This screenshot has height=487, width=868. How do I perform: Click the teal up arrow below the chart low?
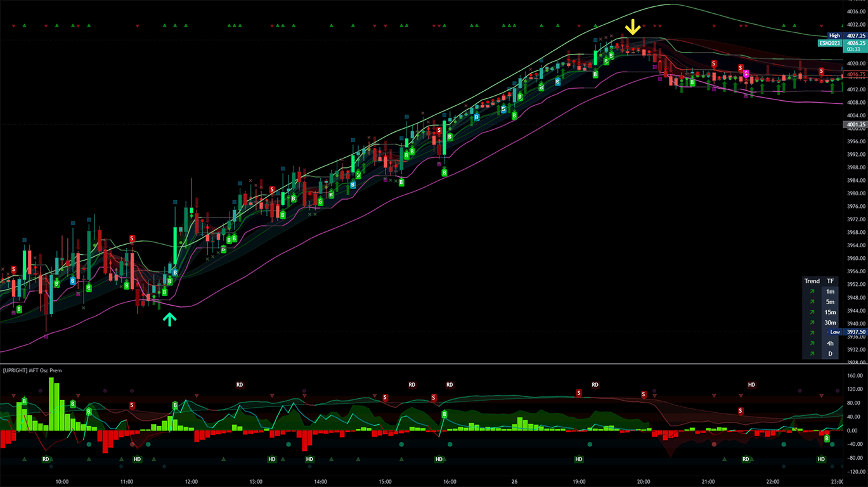(169, 319)
